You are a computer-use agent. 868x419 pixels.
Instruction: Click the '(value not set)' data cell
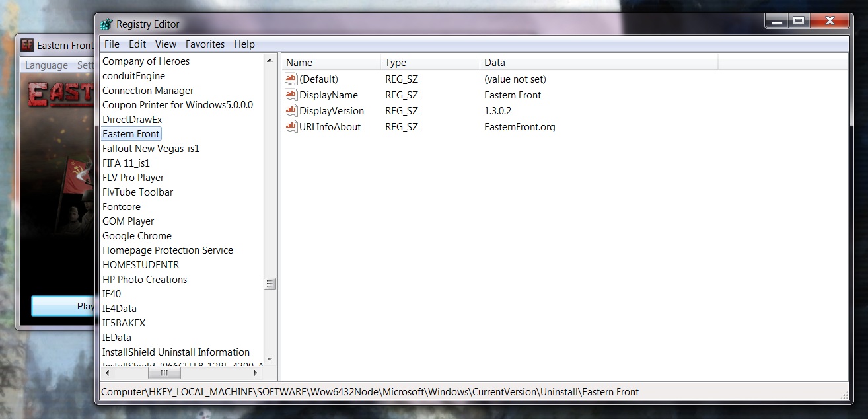(515, 79)
